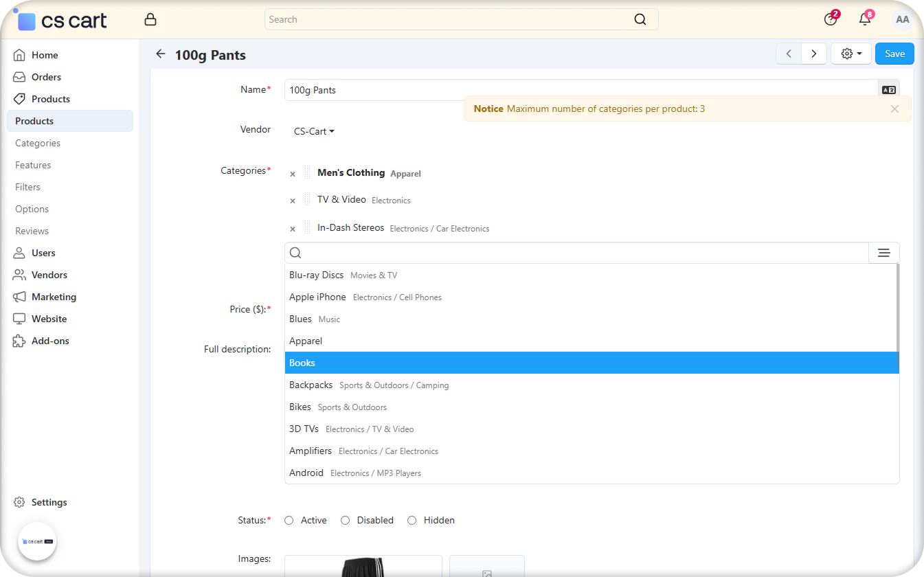Click the language icon in Name field
Image resolution: width=924 pixels, height=577 pixels.
pos(888,90)
